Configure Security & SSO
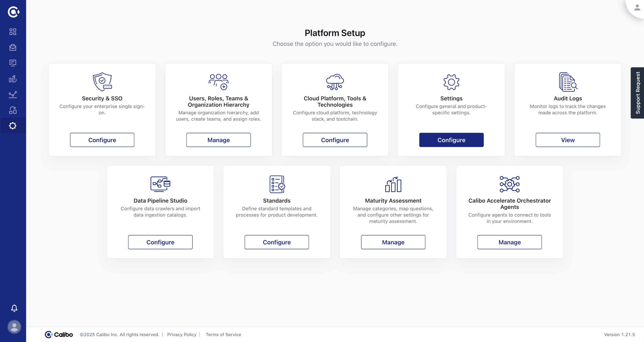Screen dimensions: 644x342 tap(102, 140)
